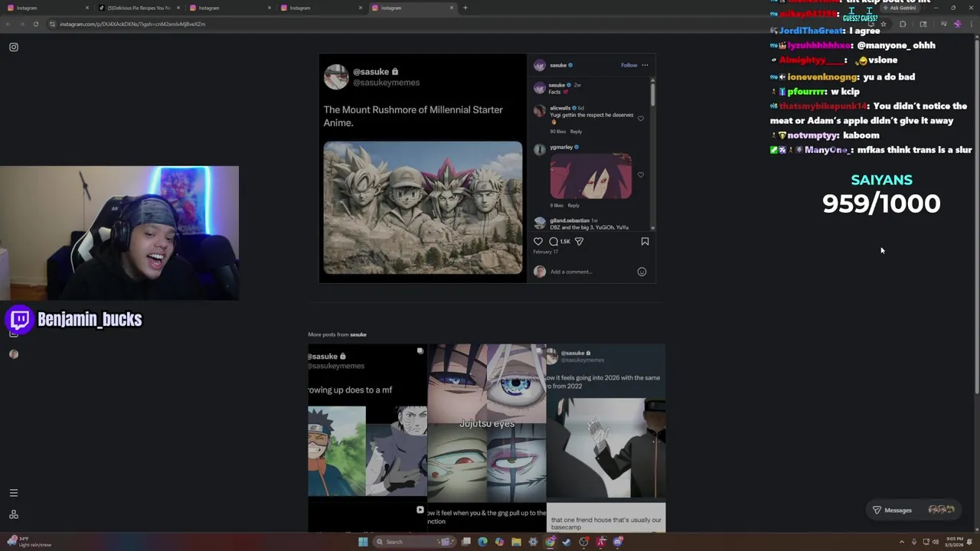The width and height of the screenshot is (980, 551).
Task: Save post with bookmark icon
Action: pos(645,241)
